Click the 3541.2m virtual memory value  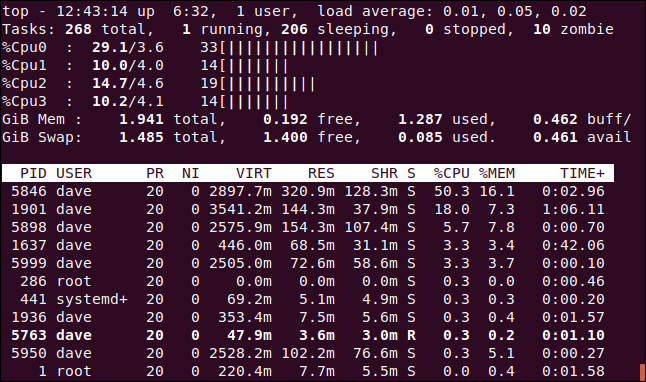click(x=240, y=209)
